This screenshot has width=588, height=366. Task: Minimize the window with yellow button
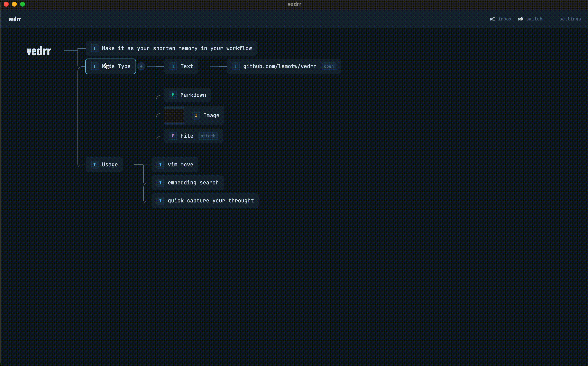[14, 4]
